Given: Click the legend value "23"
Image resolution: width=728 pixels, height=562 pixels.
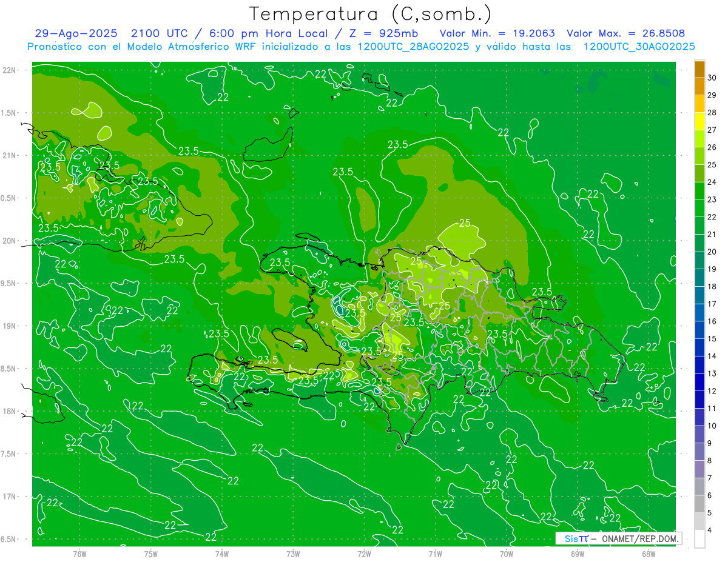Looking at the screenshot, I should coord(713,199).
